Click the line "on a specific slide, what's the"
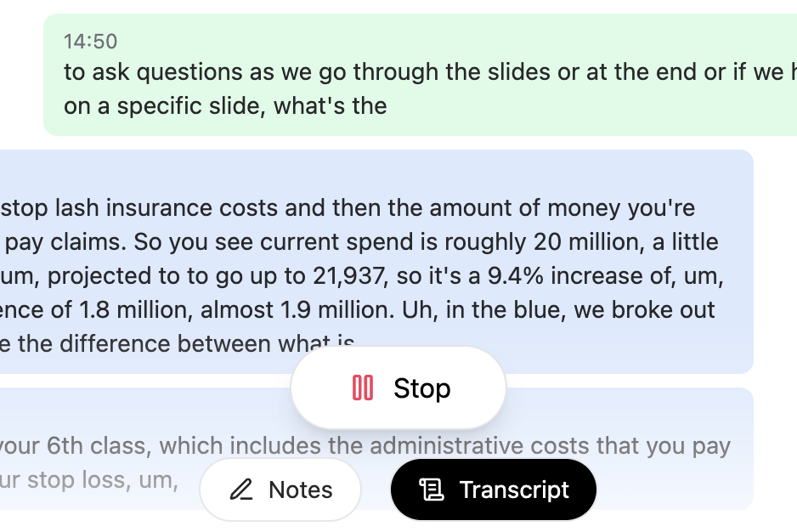 point(225,106)
